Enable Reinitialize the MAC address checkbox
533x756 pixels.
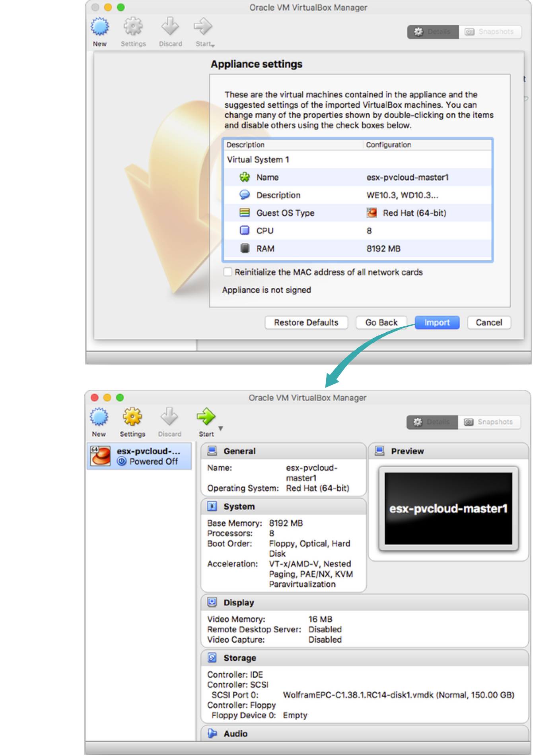228,272
